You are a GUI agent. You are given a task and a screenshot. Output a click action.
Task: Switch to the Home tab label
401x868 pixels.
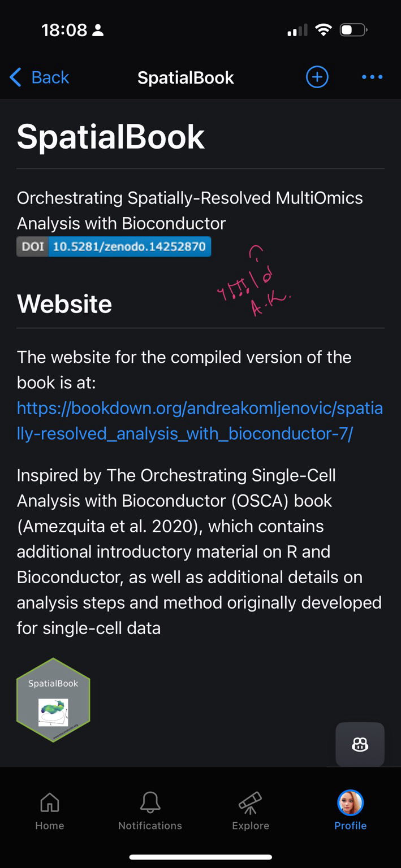50,826
